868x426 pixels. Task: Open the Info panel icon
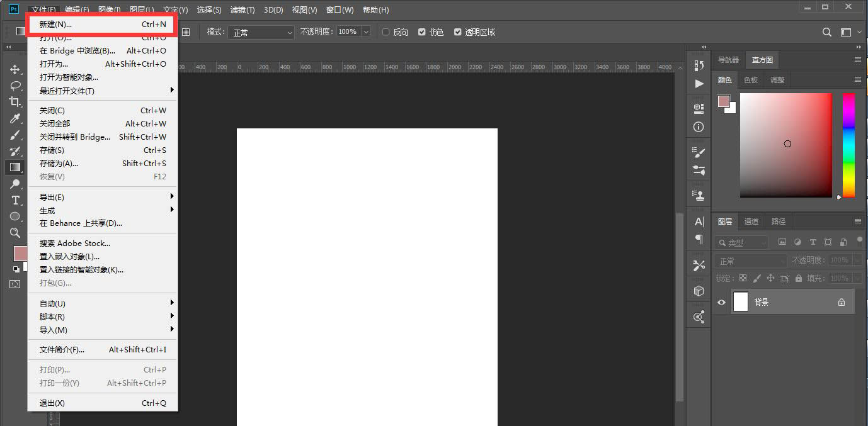699,126
